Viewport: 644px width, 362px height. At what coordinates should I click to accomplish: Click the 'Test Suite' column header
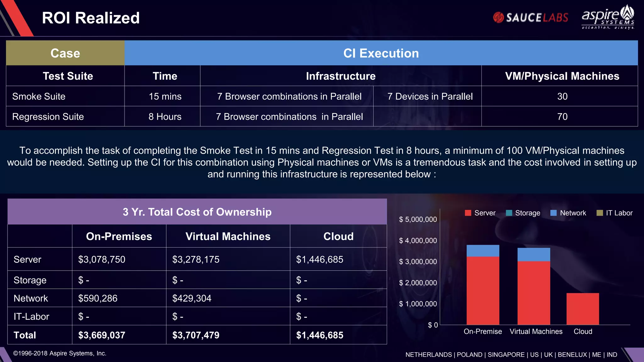[x=65, y=76]
